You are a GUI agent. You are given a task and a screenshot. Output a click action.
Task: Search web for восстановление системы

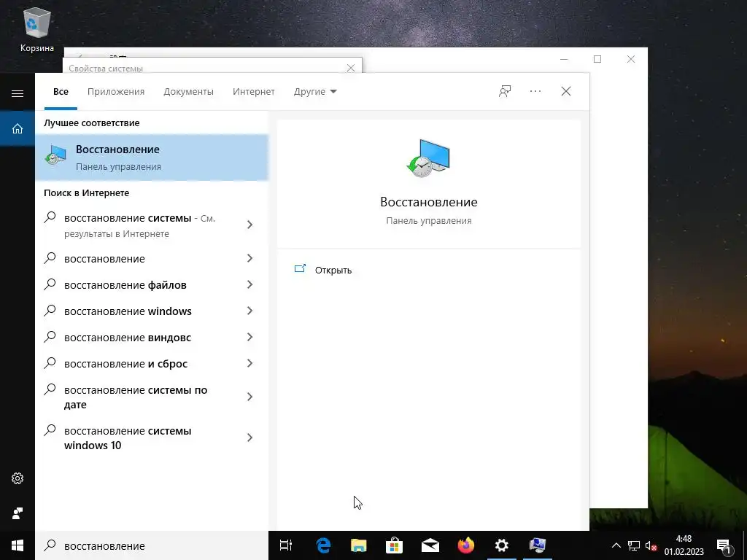click(138, 226)
